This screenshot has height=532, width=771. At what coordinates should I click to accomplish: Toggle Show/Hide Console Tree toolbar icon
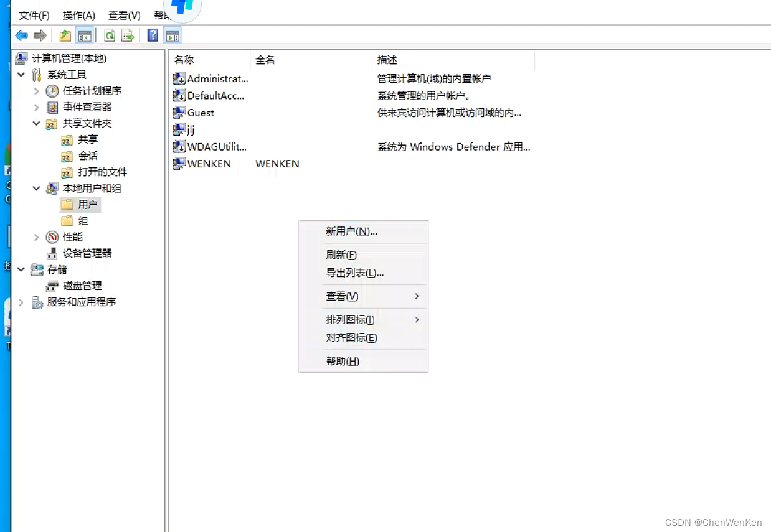[x=84, y=35]
